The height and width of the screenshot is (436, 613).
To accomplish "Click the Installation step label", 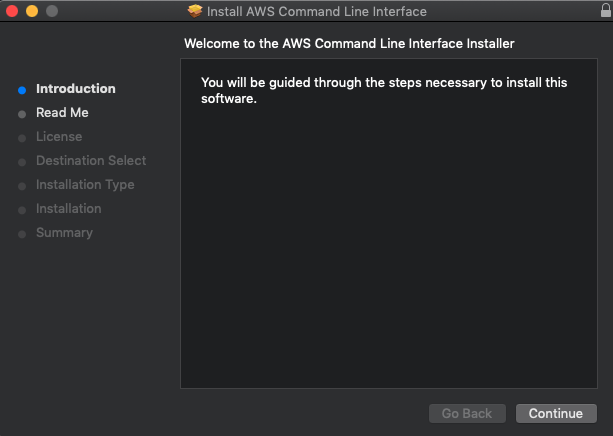I will point(69,208).
